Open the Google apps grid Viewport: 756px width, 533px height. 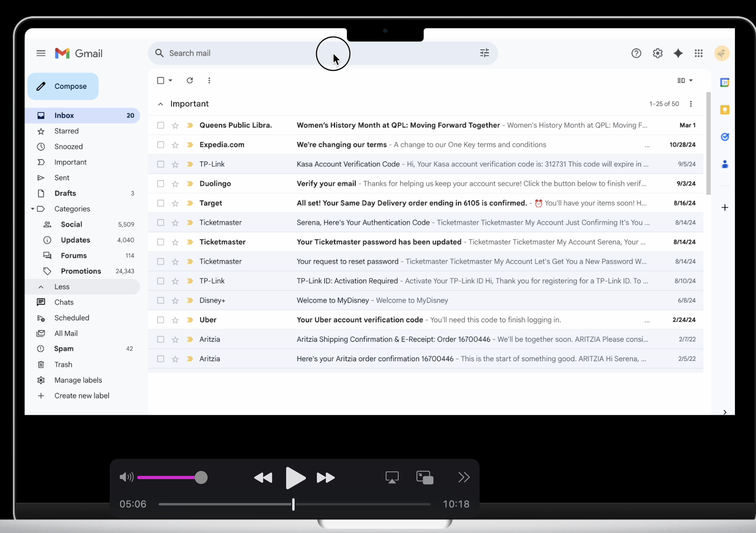(699, 53)
